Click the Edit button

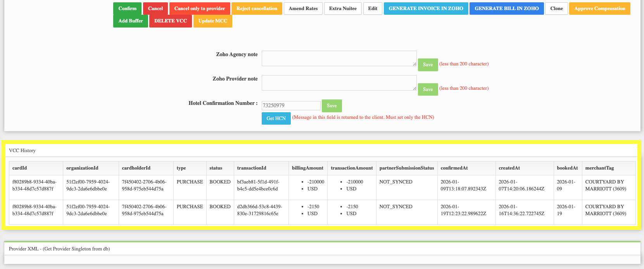(373, 9)
